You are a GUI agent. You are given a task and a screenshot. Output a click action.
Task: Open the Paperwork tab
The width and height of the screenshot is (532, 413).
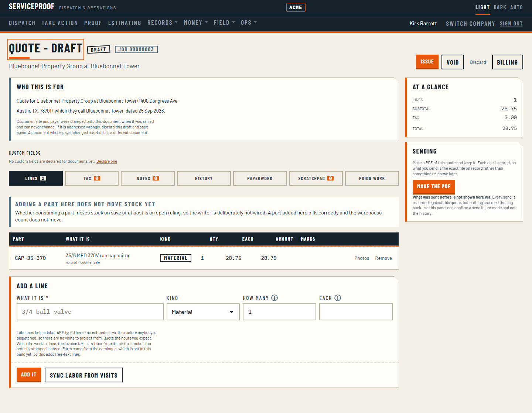pyautogui.click(x=260, y=178)
